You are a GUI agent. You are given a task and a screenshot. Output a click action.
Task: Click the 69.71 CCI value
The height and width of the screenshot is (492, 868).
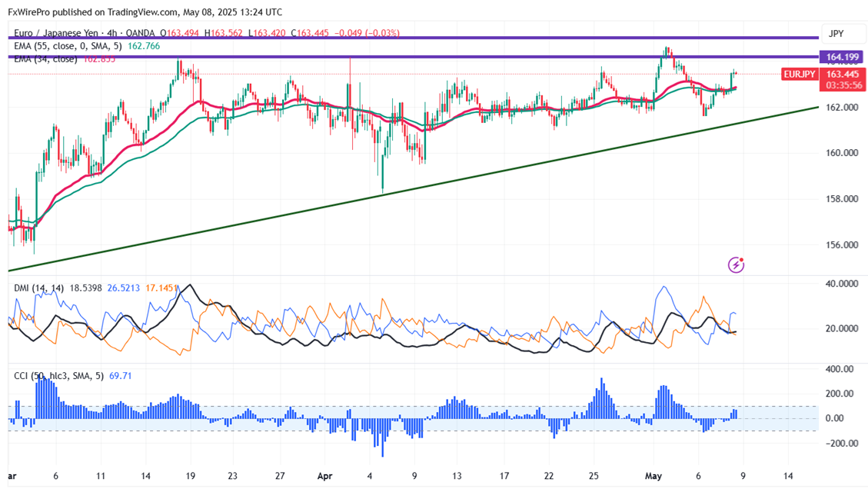pos(121,376)
